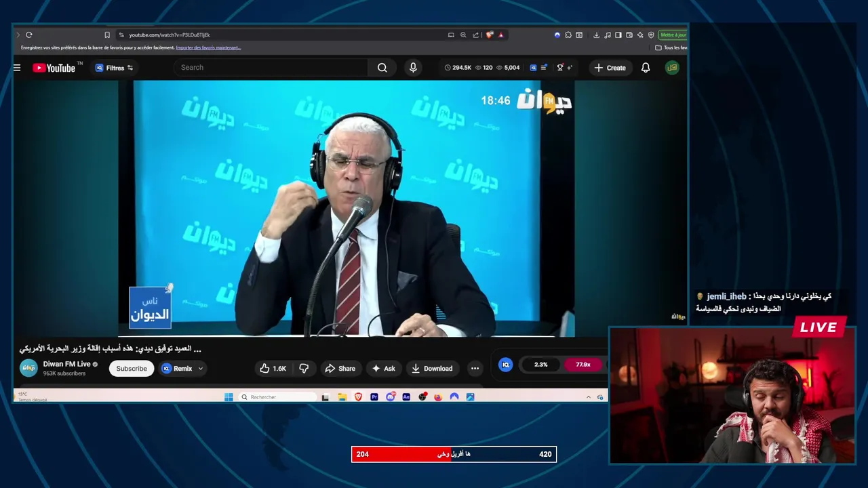Open the media control music note icon

(608, 35)
